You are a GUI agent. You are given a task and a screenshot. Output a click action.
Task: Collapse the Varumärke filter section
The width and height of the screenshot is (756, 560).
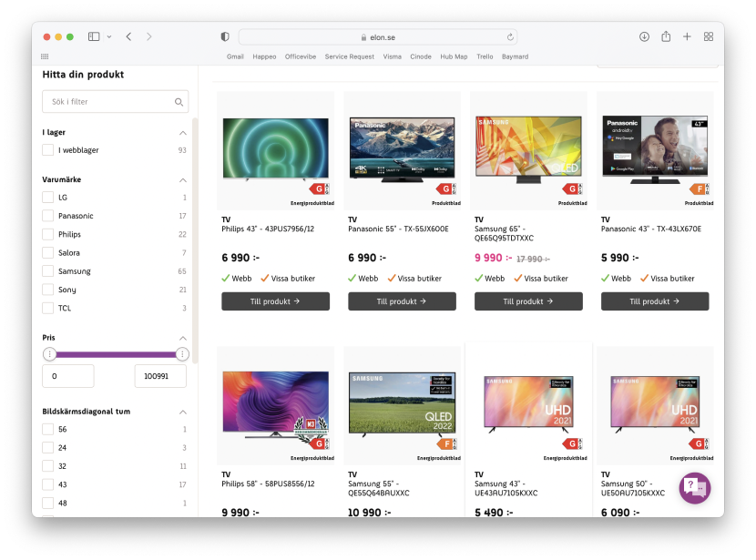(183, 179)
